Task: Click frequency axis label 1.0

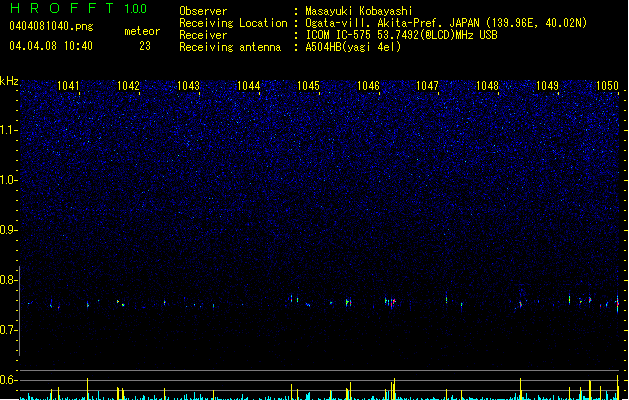Action: pos(8,180)
